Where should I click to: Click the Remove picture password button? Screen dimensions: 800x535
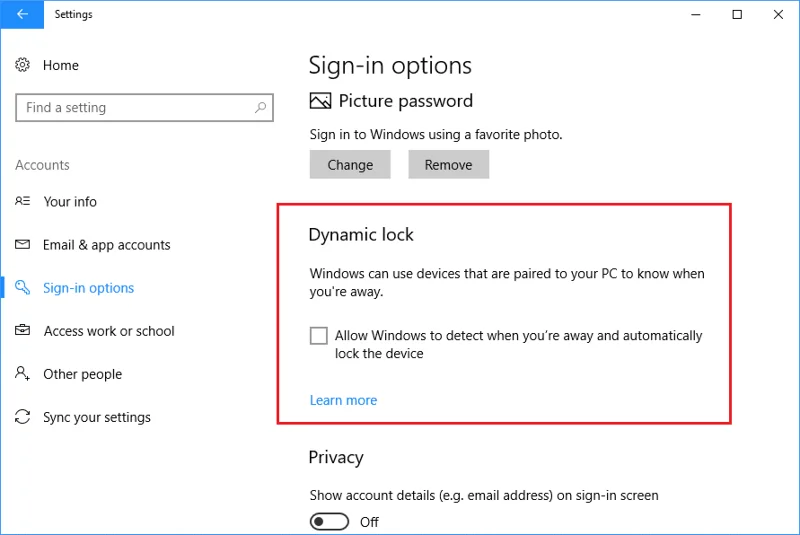448,164
